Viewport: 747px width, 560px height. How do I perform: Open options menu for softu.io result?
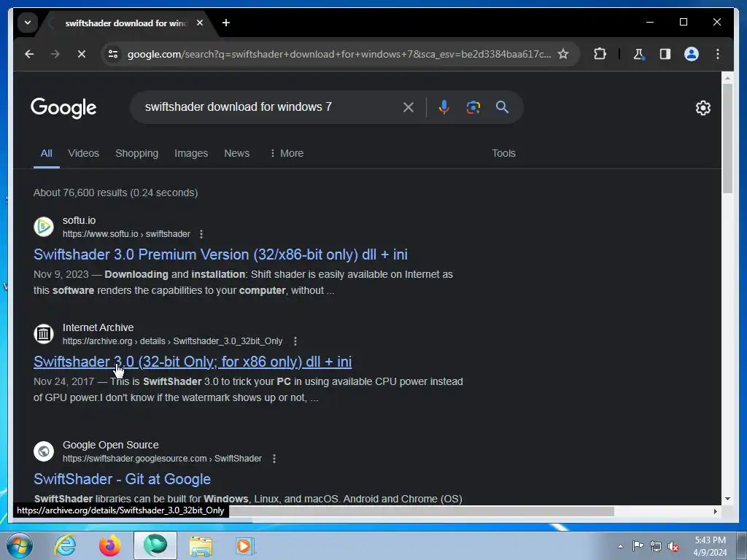[201, 234]
